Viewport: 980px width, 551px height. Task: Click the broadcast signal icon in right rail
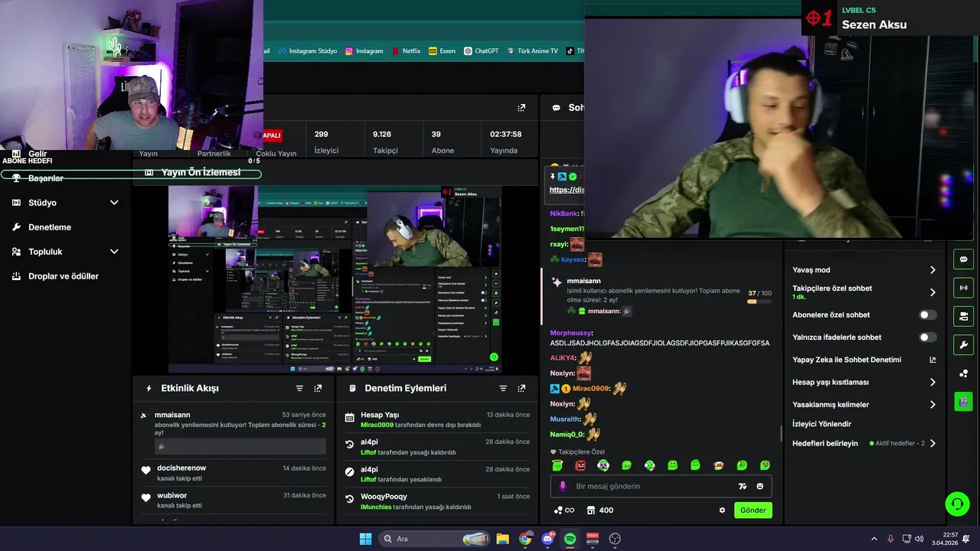pos(963,288)
